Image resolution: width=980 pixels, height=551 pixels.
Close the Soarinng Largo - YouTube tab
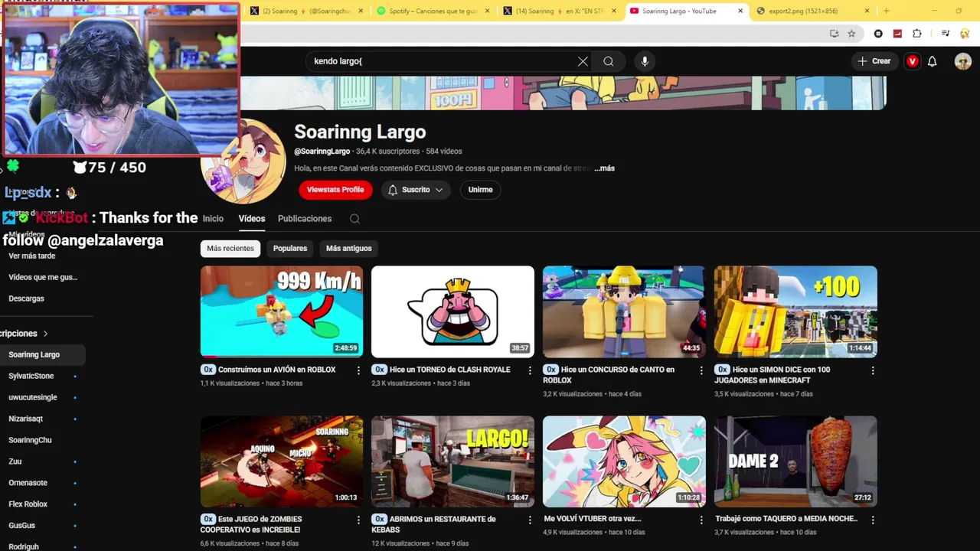tap(740, 11)
